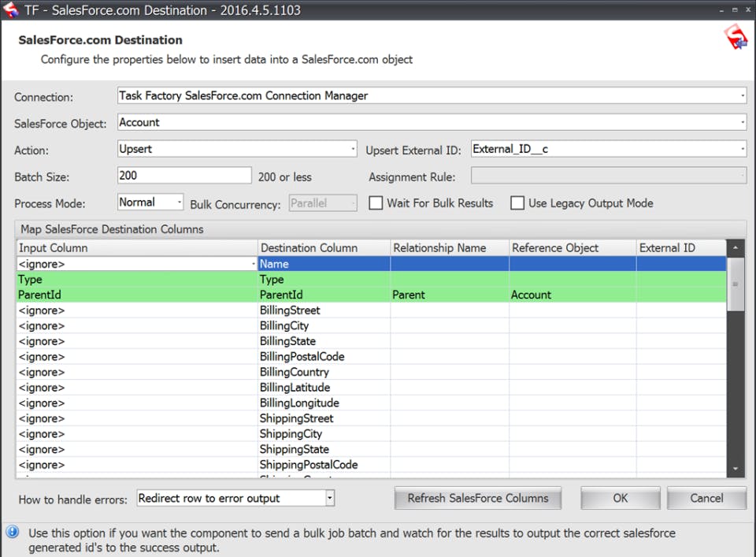This screenshot has height=557, width=756.
Task: Click the Cancel button
Action: coord(707,498)
